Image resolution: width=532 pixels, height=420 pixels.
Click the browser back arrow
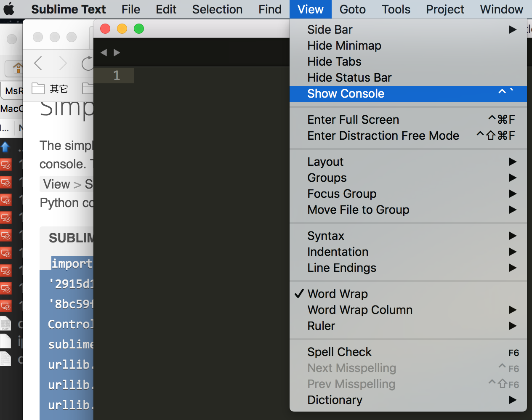pos(38,64)
